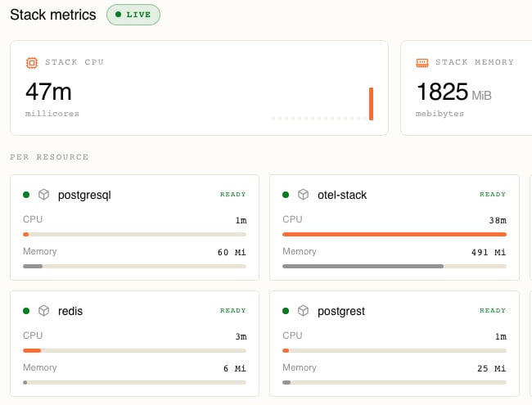This screenshot has width=532, height=405.
Task: Click the postgresql Memory usage bar
Action: point(134,266)
